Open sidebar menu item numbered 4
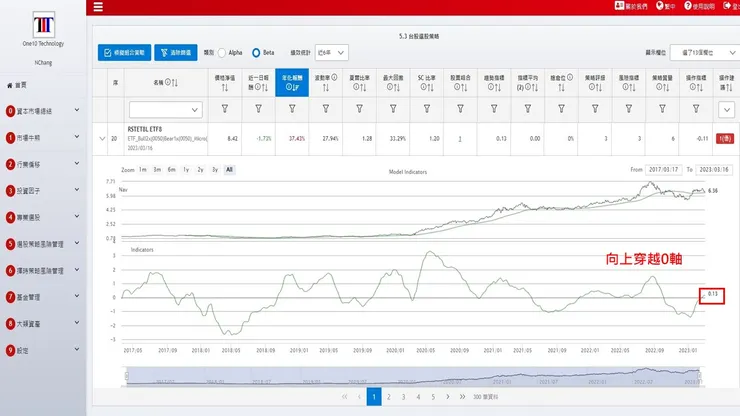 coord(42,217)
